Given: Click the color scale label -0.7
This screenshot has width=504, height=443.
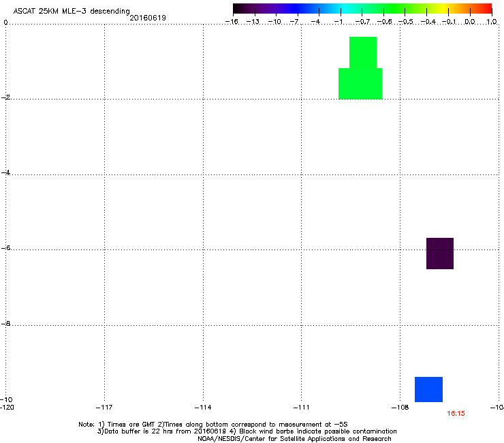Looking at the screenshot, I should point(362,22).
